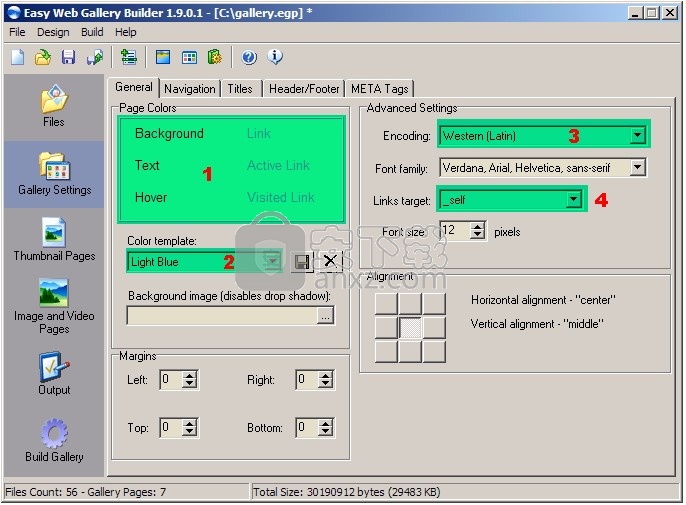The height and width of the screenshot is (505, 686).
Task: Save the gallery with the floppy disk icon
Action: click(68, 57)
